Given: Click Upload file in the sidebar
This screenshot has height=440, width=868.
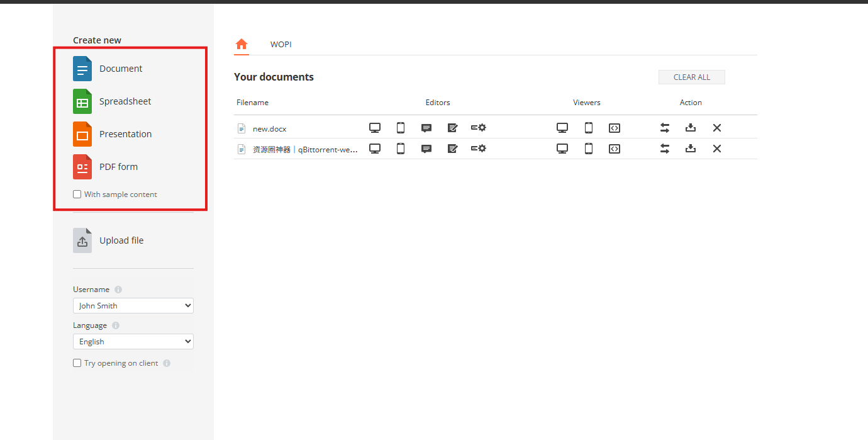Looking at the screenshot, I should [x=108, y=240].
